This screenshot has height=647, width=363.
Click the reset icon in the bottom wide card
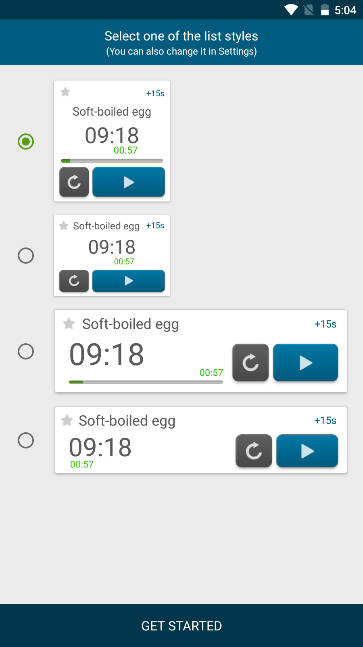click(x=254, y=451)
